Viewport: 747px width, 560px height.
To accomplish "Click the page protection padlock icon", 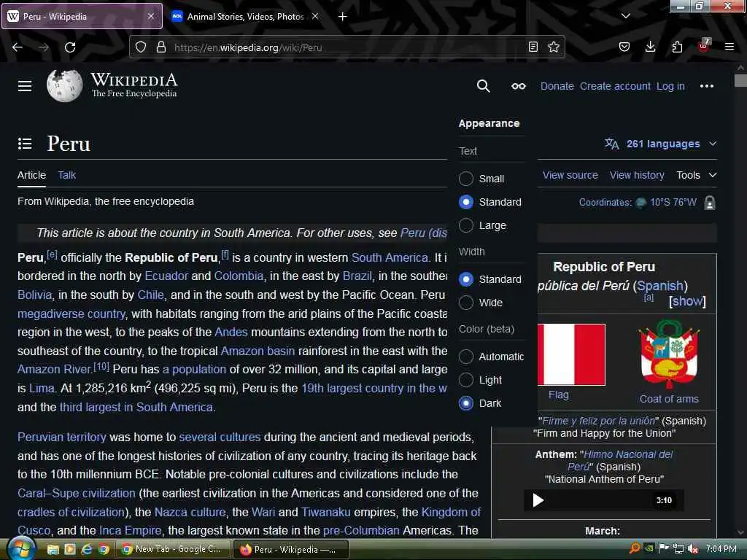I will click(x=709, y=203).
